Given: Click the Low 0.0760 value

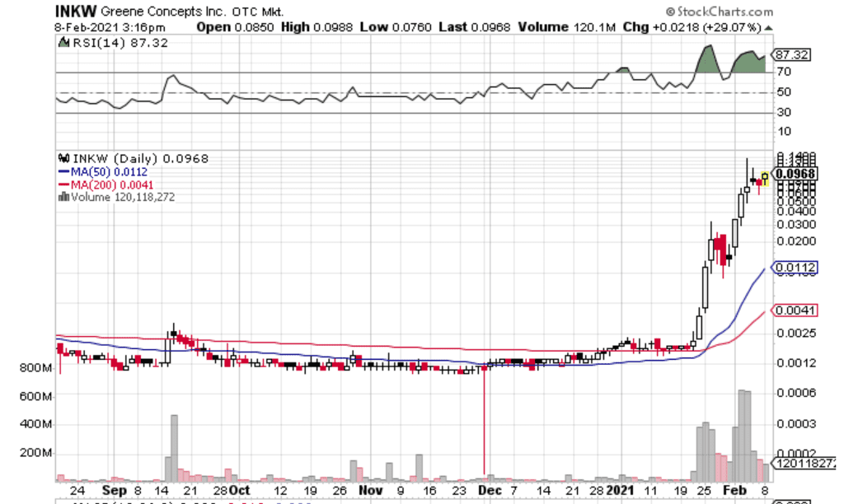Looking at the screenshot, I should tap(396, 27).
